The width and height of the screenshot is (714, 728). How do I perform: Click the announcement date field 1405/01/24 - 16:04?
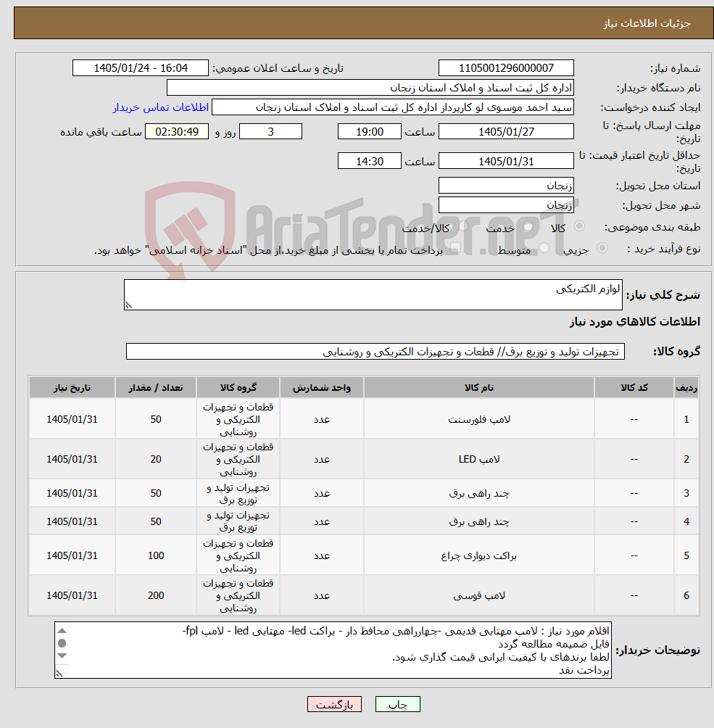[141, 67]
